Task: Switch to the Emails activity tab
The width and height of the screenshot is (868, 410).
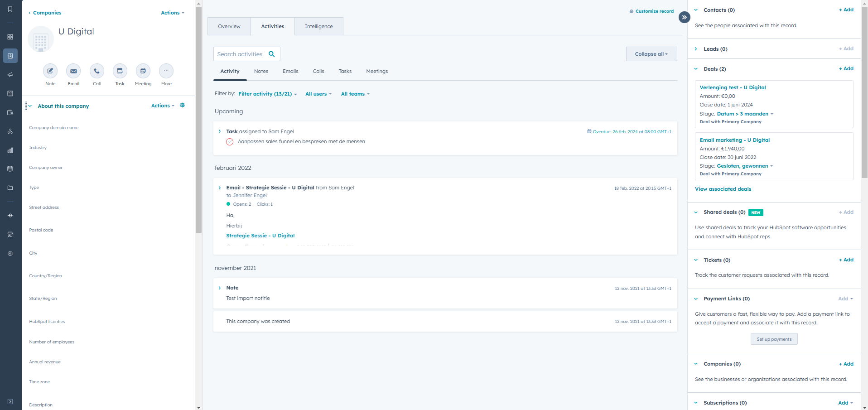Action: point(290,71)
